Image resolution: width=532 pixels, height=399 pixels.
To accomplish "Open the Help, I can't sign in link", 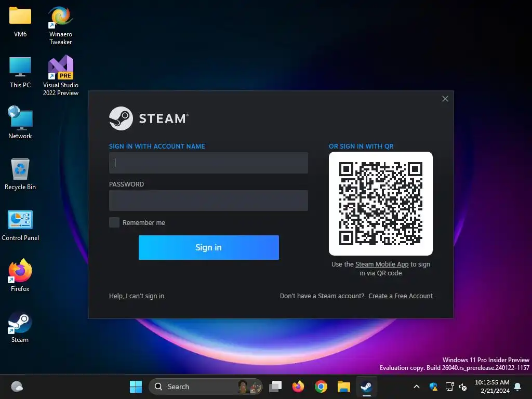I will coord(137,296).
